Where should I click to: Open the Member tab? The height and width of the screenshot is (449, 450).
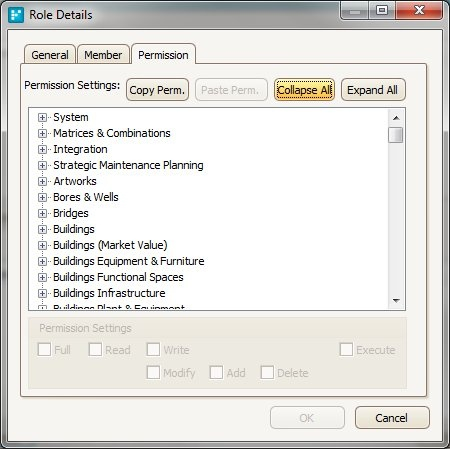(x=103, y=55)
